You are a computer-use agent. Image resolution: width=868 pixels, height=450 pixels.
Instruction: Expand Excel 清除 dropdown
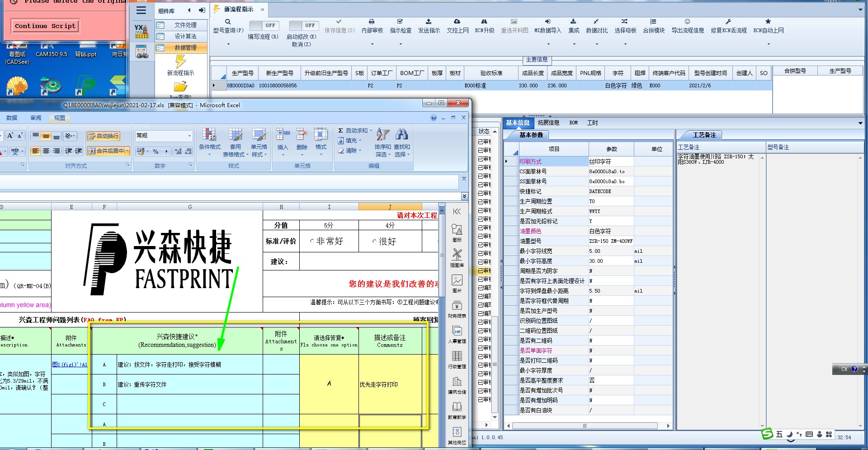coord(360,151)
